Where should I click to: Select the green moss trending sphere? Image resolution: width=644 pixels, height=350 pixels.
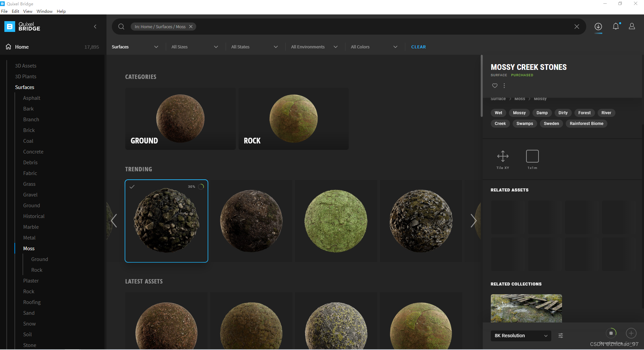(336, 221)
